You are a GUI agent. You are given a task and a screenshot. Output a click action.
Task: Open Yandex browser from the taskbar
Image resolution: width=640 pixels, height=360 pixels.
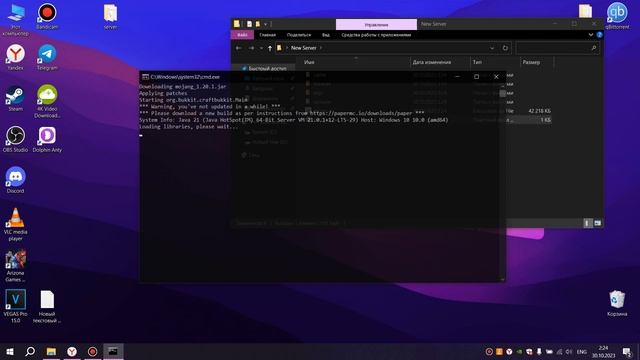pyautogui.click(x=72, y=351)
